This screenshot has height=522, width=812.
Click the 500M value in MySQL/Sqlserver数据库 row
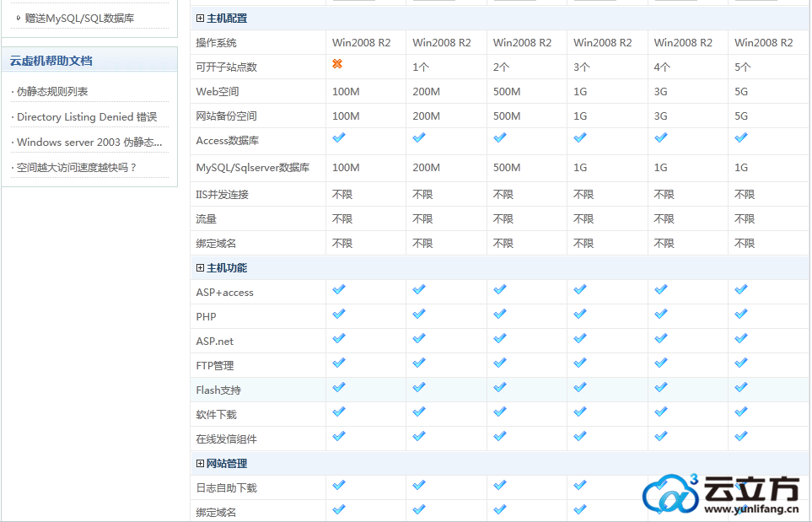coord(507,167)
